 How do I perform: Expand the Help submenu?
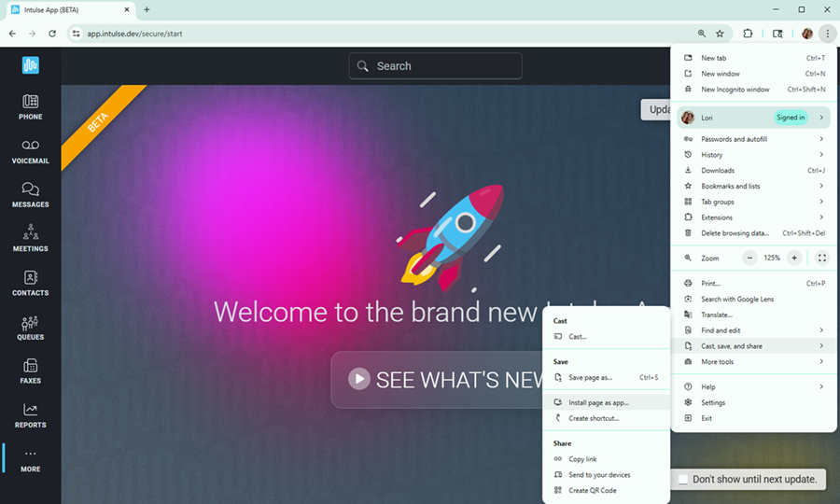pyautogui.click(x=753, y=387)
